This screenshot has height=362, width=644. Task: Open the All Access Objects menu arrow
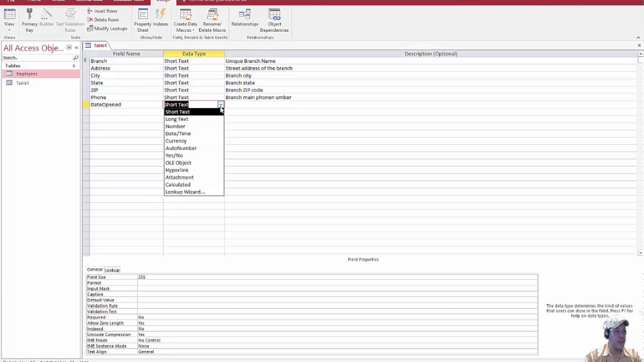(x=69, y=48)
